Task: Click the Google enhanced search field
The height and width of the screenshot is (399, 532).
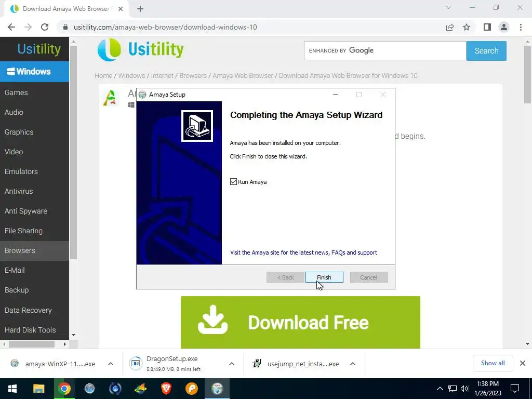Action: click(385, 50)
